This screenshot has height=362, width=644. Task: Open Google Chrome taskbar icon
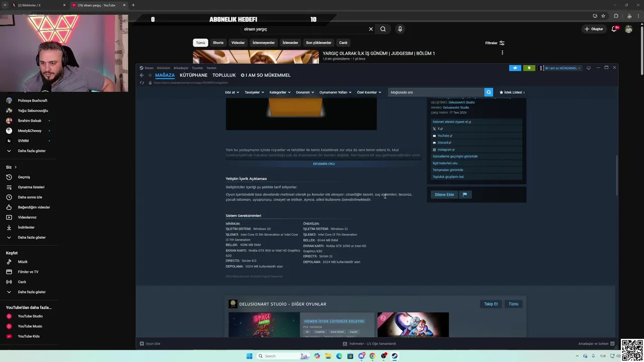[x=372, y=356]
